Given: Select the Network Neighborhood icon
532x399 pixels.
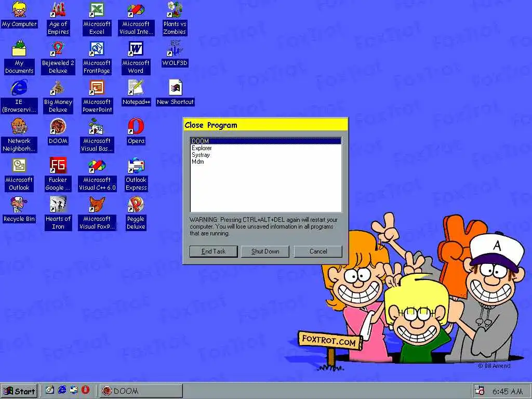Looking at the screenshot, I should [19, 136].
